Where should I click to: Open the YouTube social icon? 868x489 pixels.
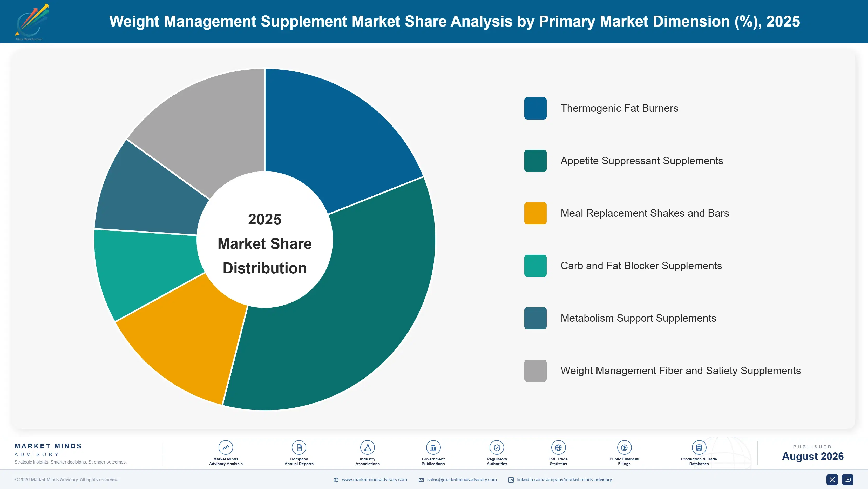point(848,480)
